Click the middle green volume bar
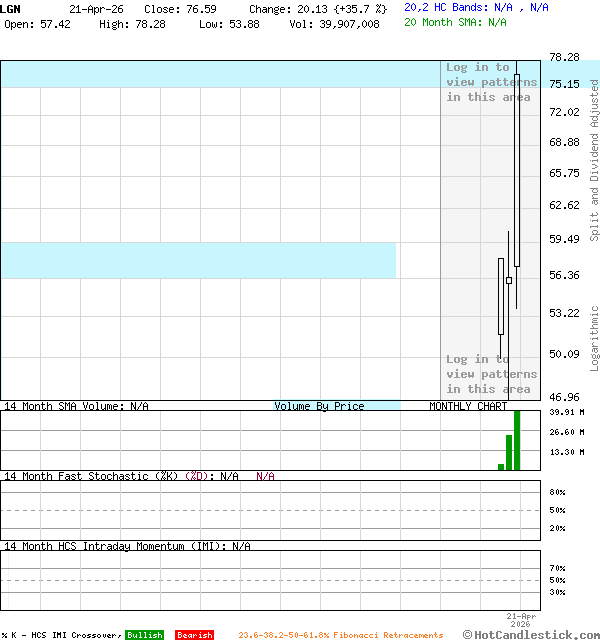Viewport: 600px width, 640px height. [x=509, y=450]
